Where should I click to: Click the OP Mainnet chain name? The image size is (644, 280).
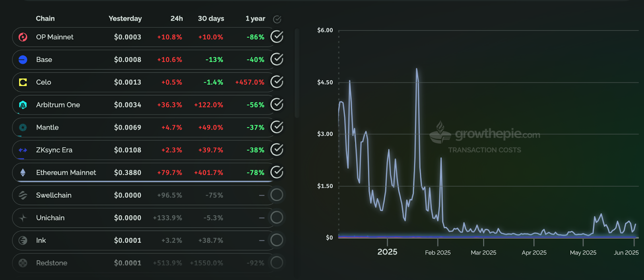pos(55,37)
